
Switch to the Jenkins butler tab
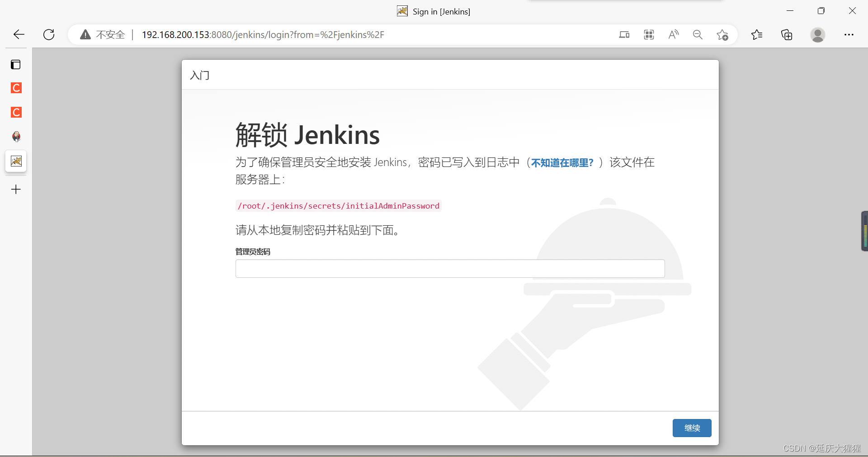coord(16,137)
